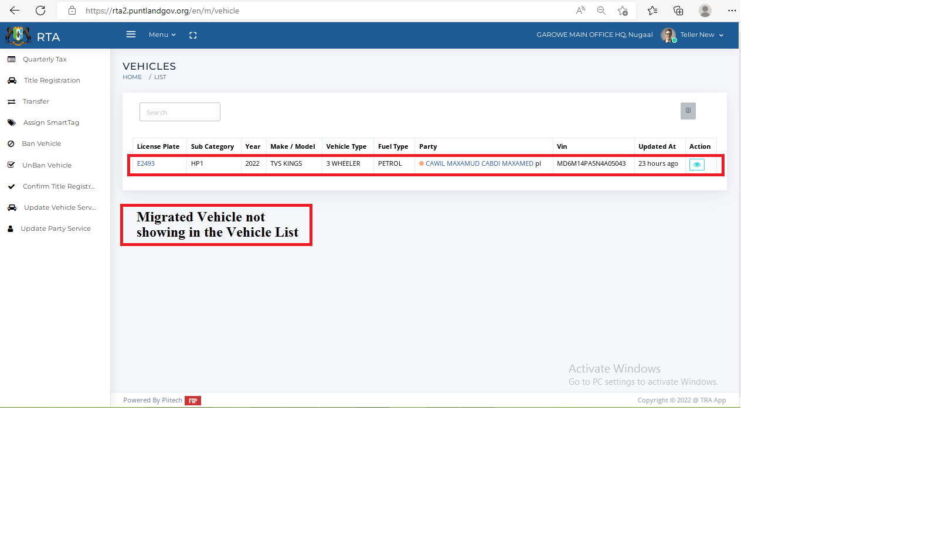Click the Assign SmartTag tag icon
The height and width of the screenshot is (560, 952).
[12, 122]
